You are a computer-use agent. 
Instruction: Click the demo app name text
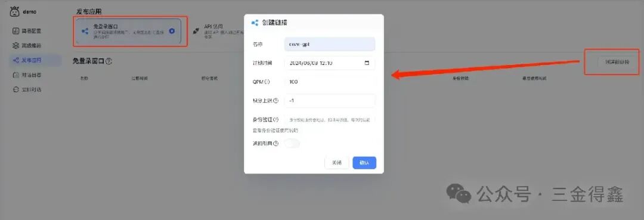pos(30,12)
